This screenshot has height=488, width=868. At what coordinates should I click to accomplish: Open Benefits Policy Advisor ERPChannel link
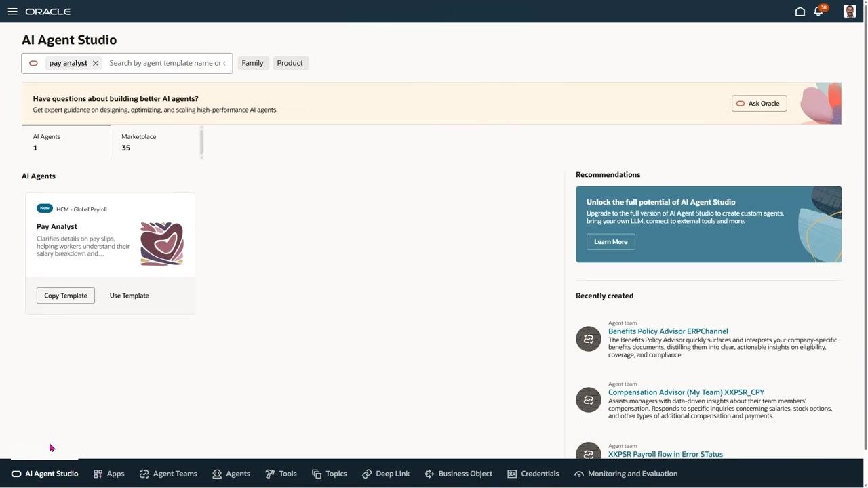668,331
